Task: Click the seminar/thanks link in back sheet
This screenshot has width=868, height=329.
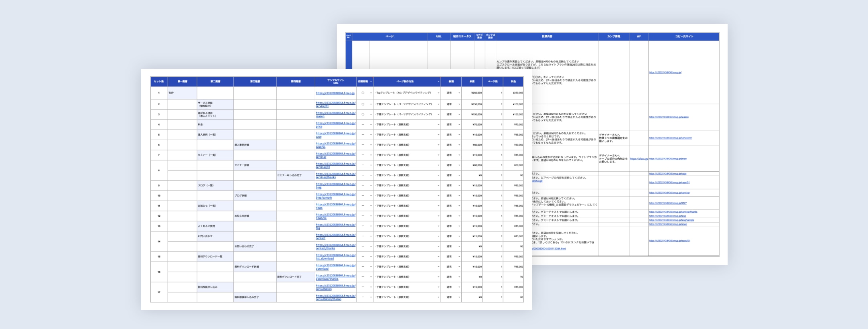Action: click(673, 212)
